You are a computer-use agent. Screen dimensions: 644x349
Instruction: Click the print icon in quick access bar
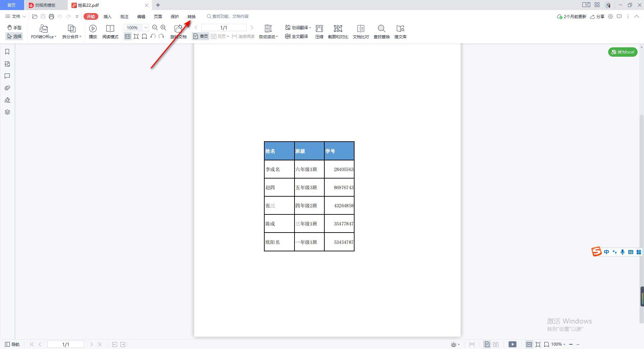coord(51,16)
